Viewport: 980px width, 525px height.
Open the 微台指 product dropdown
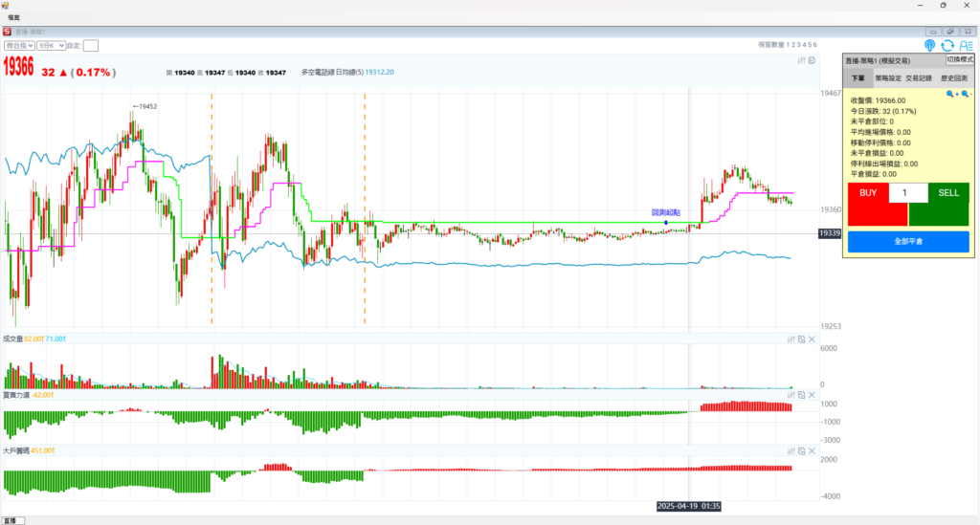19,45
